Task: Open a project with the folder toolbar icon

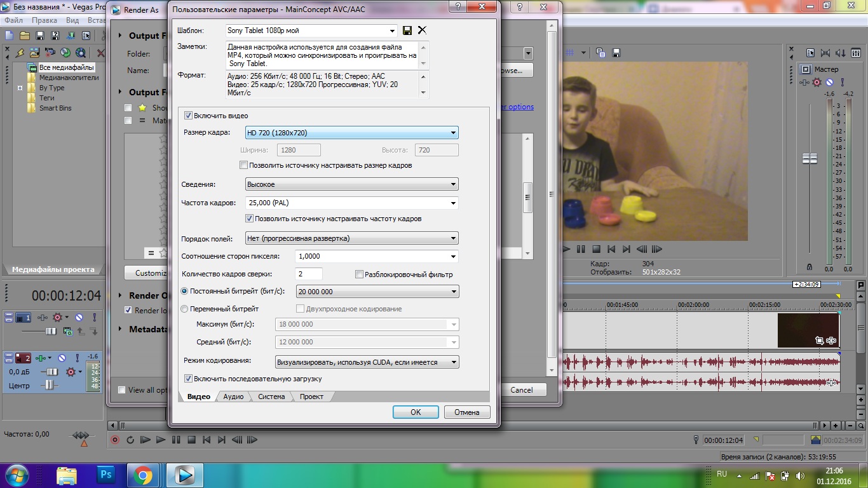Action: pyautogui.click(x=25, y=36)
